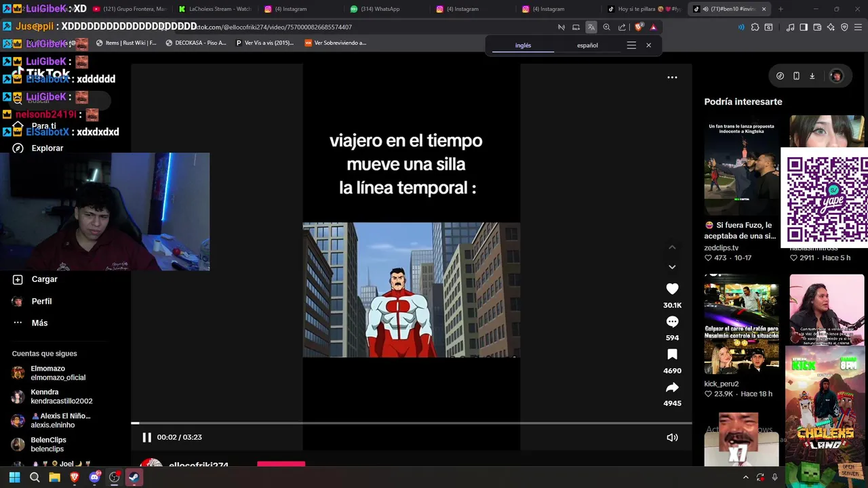Open Elmomazo followed account
Viewport: 868px width, 488px height.
(58, 373)
